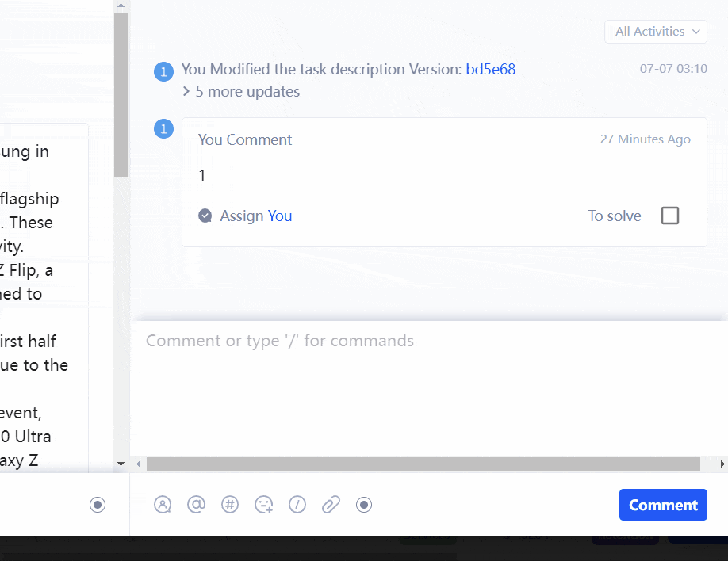Click the horizontal scrollbar under comment box

pos(423,464)
